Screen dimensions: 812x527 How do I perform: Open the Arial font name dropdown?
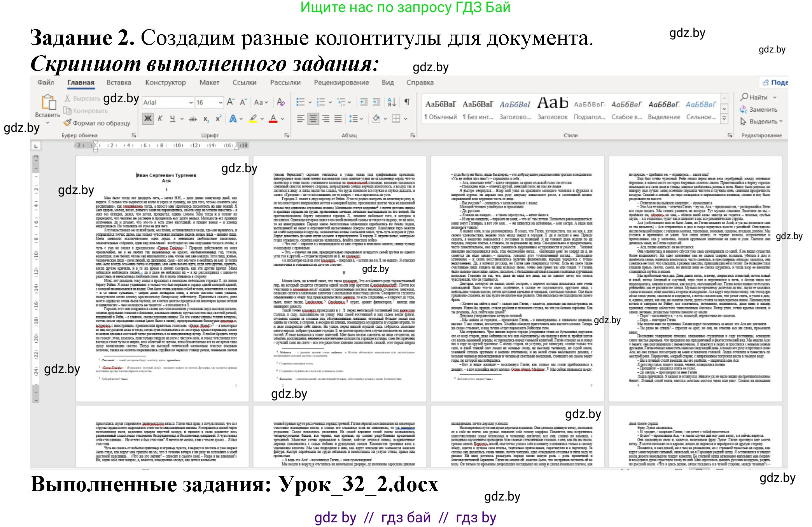pyautogui.click(x=191, y=102)
